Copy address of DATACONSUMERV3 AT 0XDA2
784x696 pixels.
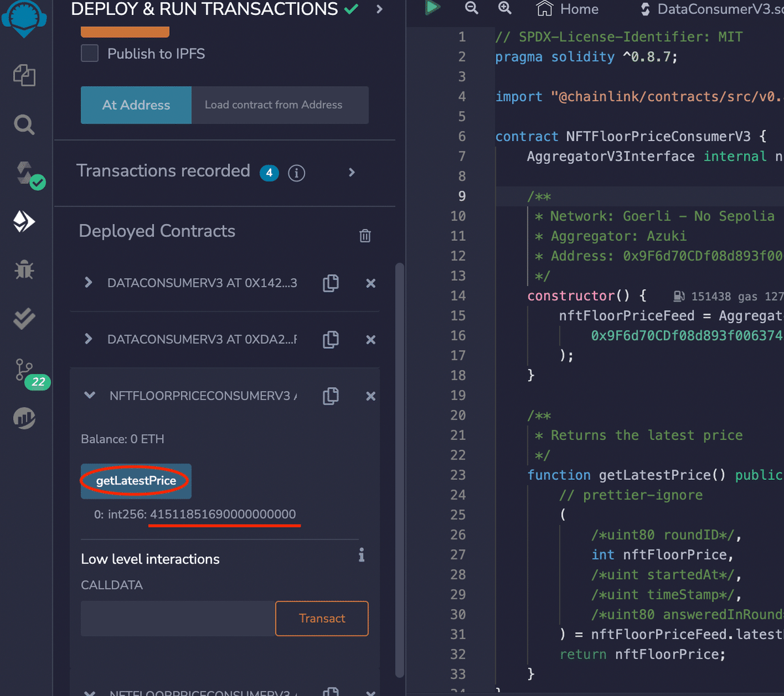coord(331,340)
